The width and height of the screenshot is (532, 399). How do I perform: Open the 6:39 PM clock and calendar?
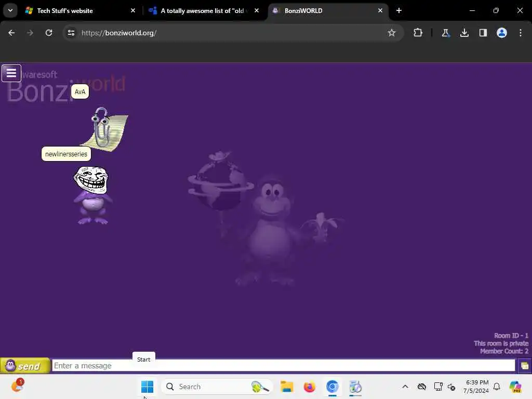477,387
